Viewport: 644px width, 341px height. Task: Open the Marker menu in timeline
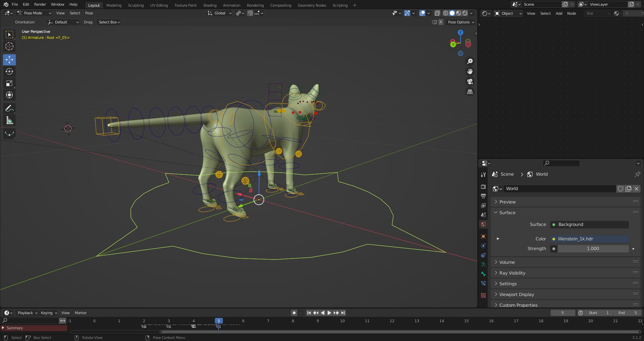[80, 313]
